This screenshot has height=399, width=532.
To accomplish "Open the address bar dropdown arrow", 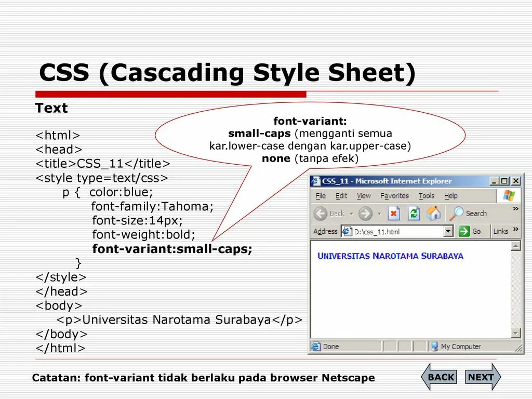I will pos(448,232).
